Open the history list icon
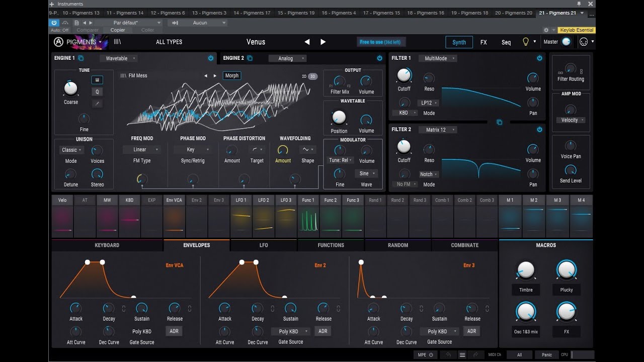The height and width of the screenshot is (362, 644). (x=462, y=355)
